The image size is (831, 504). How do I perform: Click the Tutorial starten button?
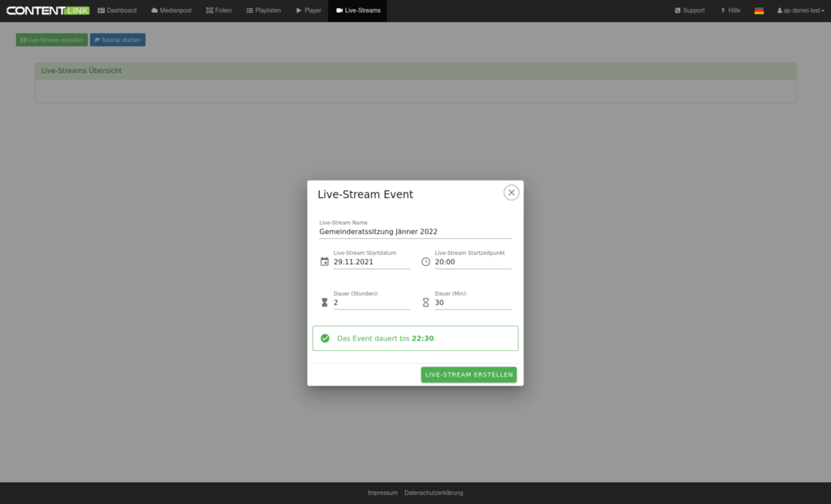[x=117, y=40]
